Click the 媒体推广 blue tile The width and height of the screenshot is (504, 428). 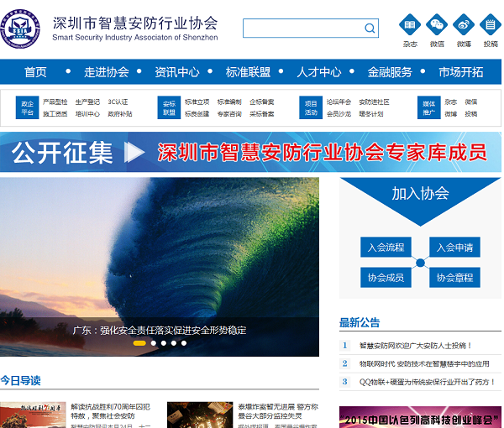[x=429, y=107]
